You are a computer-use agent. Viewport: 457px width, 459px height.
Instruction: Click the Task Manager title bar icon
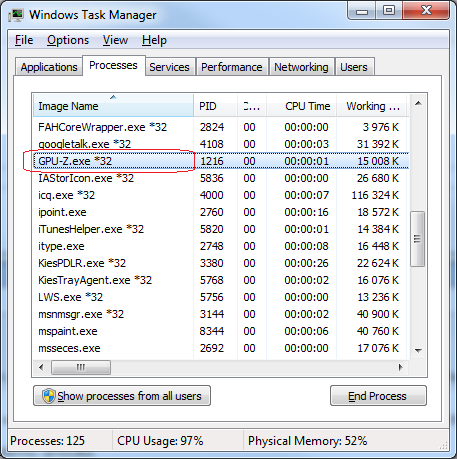pyautogui.click(x=16, y=15)
